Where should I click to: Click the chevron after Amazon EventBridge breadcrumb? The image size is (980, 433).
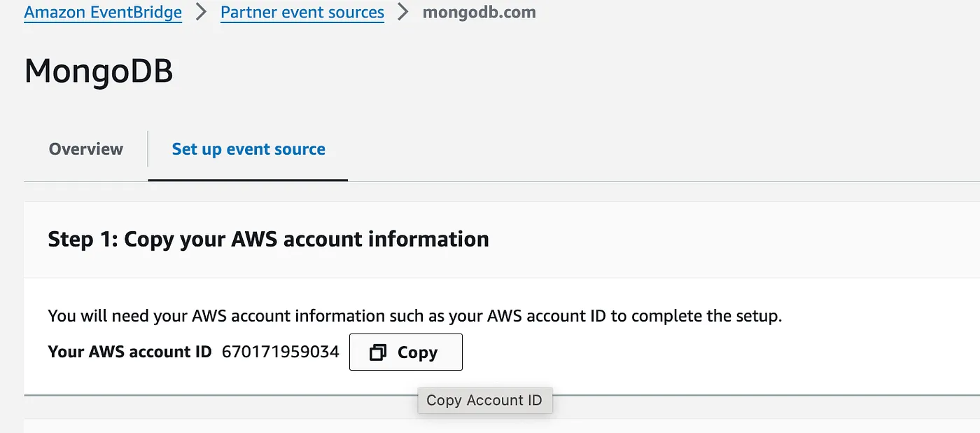tap(202, 13)
